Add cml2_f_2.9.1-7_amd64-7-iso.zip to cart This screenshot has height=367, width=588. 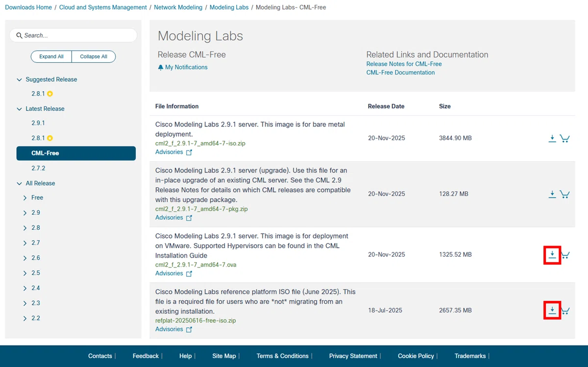(x=564, y=139)
